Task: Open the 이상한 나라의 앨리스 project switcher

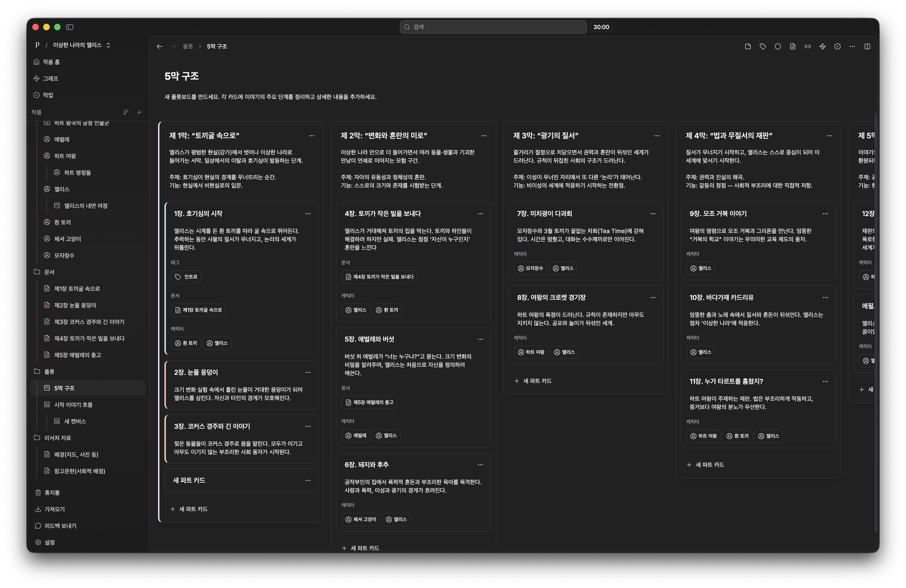Action: [82, 45]
